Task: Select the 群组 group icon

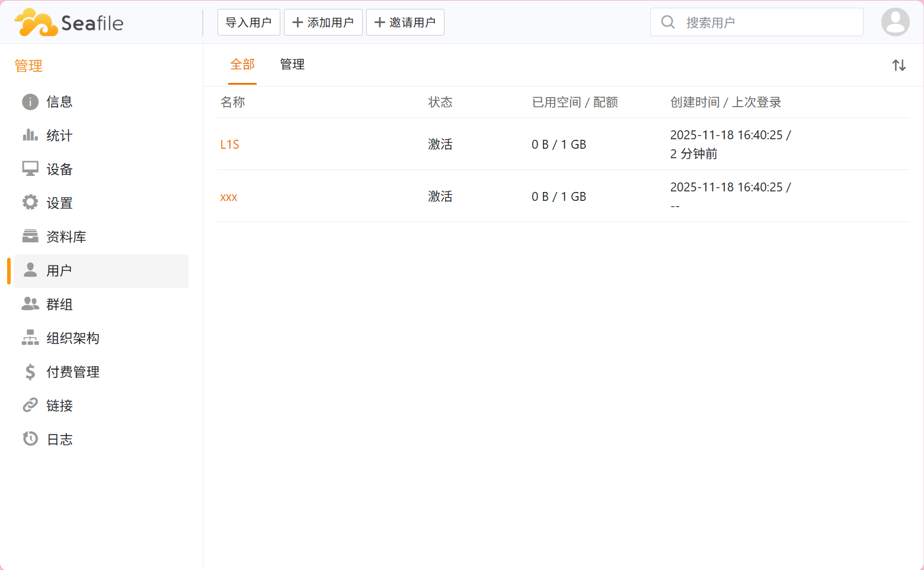Action: point(30,304)
